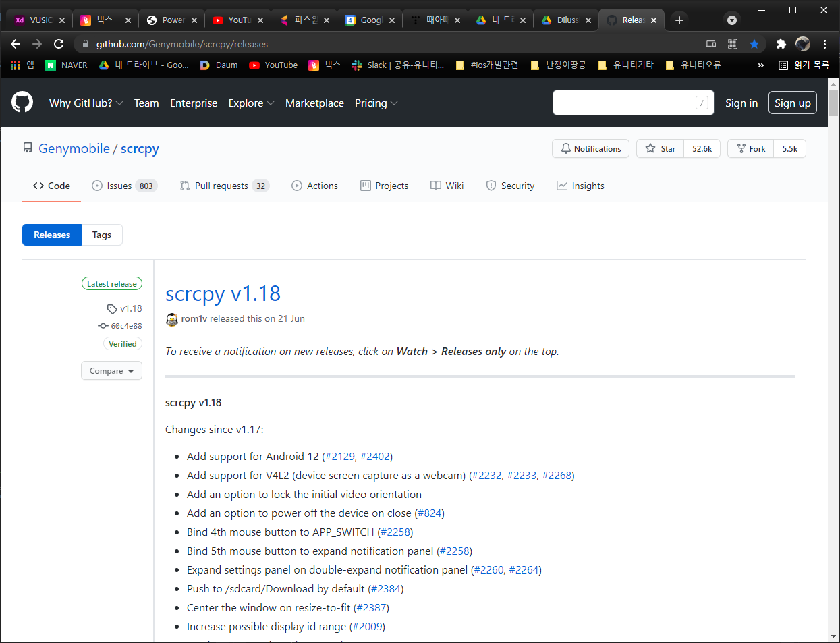Screen dimensions: 840x643
Task: Close the VUSIC browser tab
Action: [62, 20]
